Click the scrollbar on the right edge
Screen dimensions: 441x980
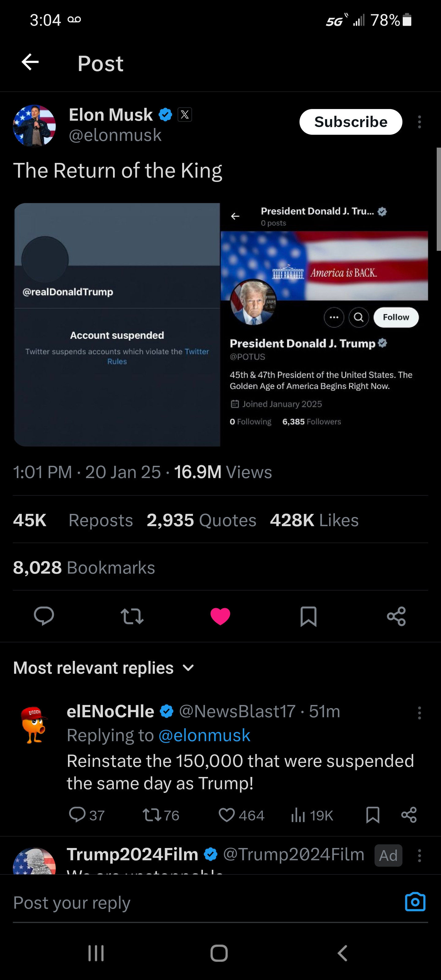[438, 199]
